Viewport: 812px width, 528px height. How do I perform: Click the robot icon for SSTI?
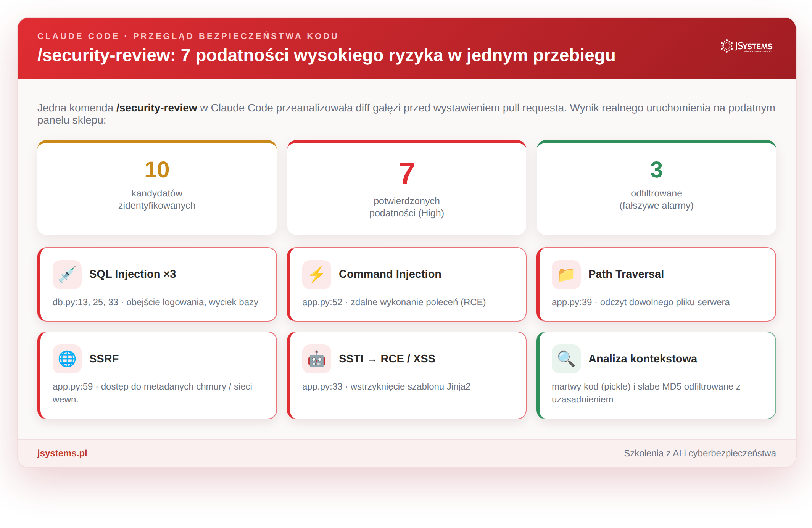pyautogui.click(x=317, y=359)
